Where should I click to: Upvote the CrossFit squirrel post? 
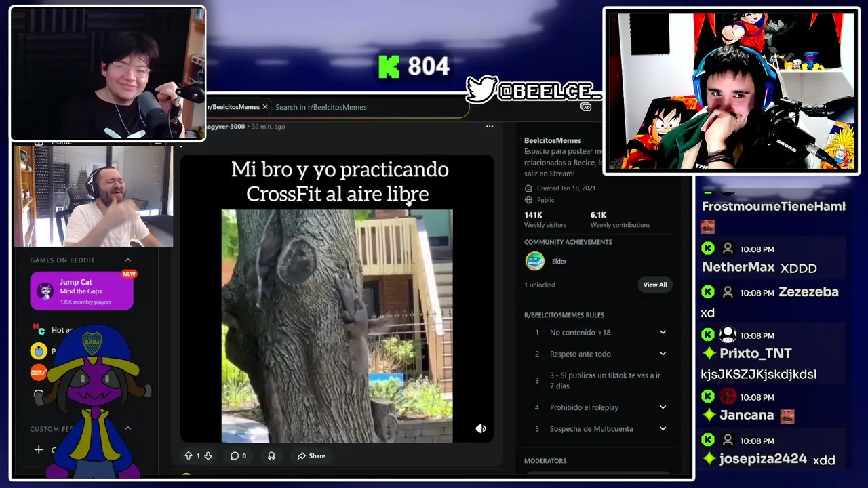(x=189, y=456)
